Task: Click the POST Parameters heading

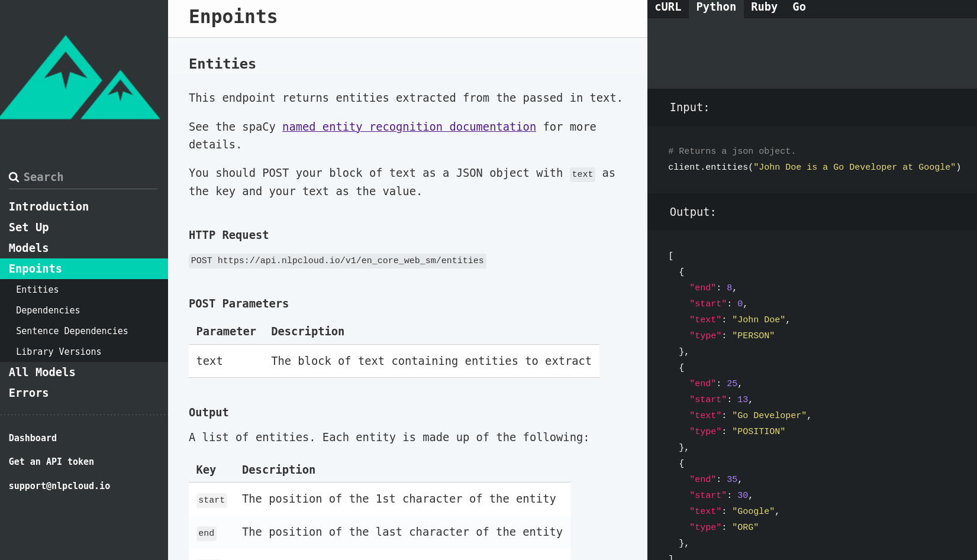Action: tap(238, 303)
